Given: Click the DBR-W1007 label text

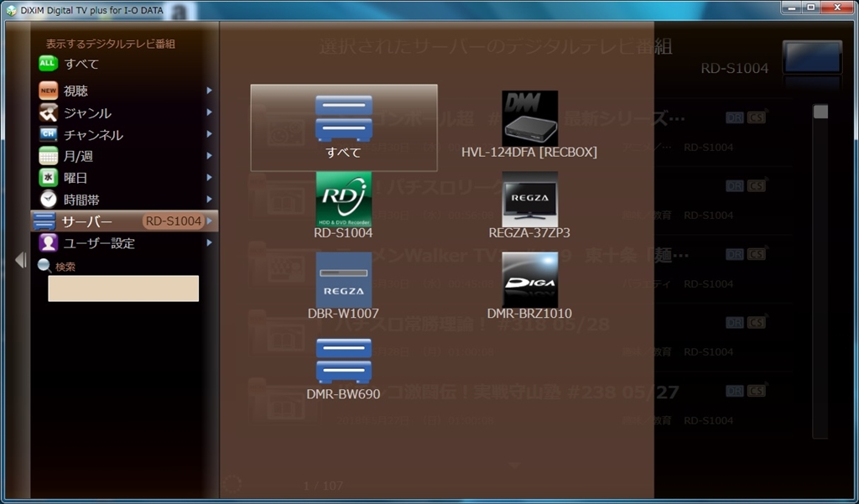Looking at the screenshot, I should tap(343, 314).
